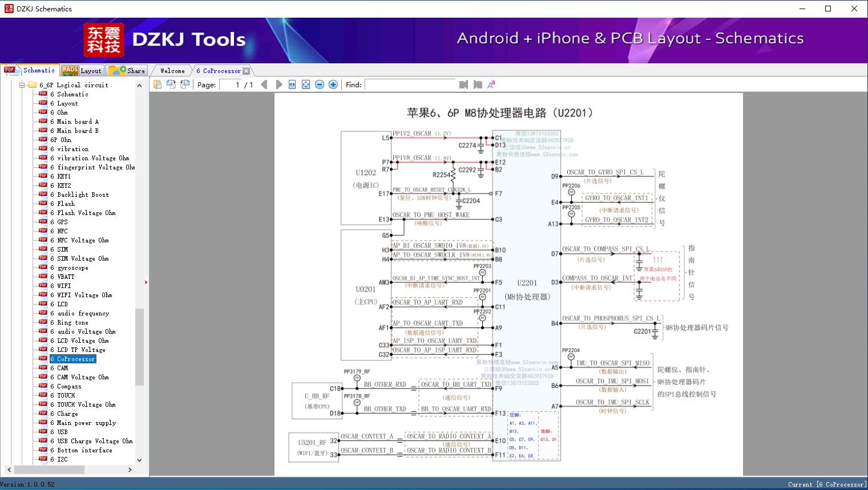
Task: Open 6 vibration Voltage Ohm item
Action: coord(90,158)
